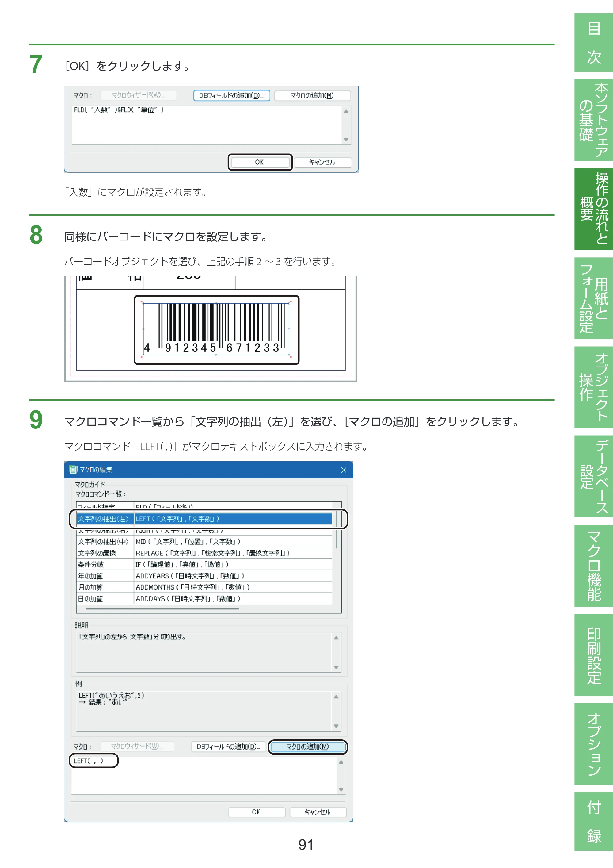The height and width of the screenshot is (868, 613).
Task: Click OK in the step 7 macro dialog
Action: tap(260, 162)
